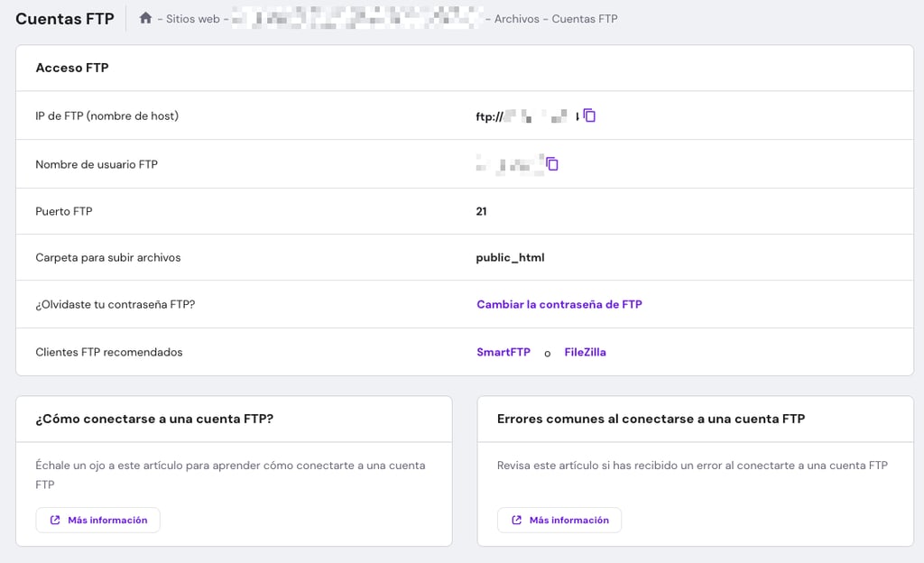Click 'Carpeta para subir archivos' label
Screen dimensions: 924x563
(108, 257)
